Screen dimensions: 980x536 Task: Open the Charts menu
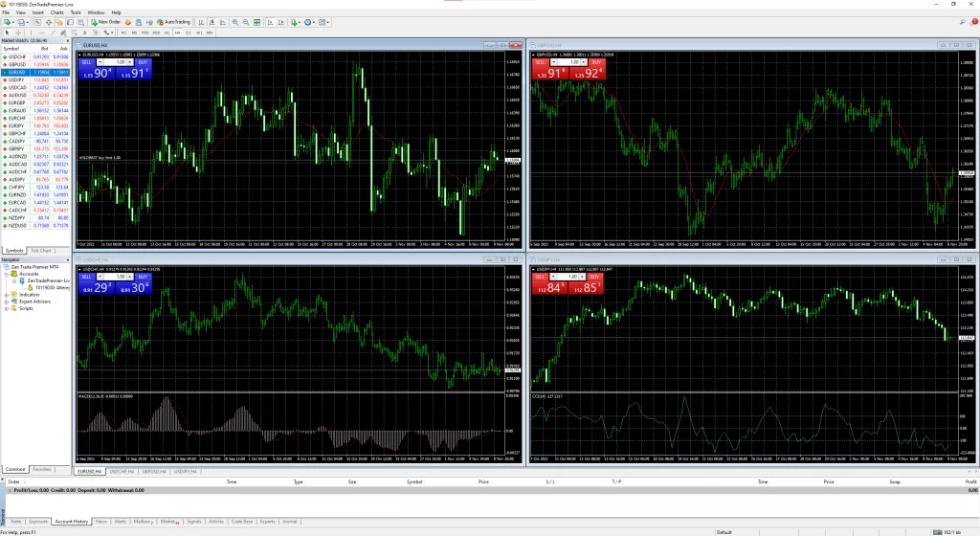pos(56,12)
